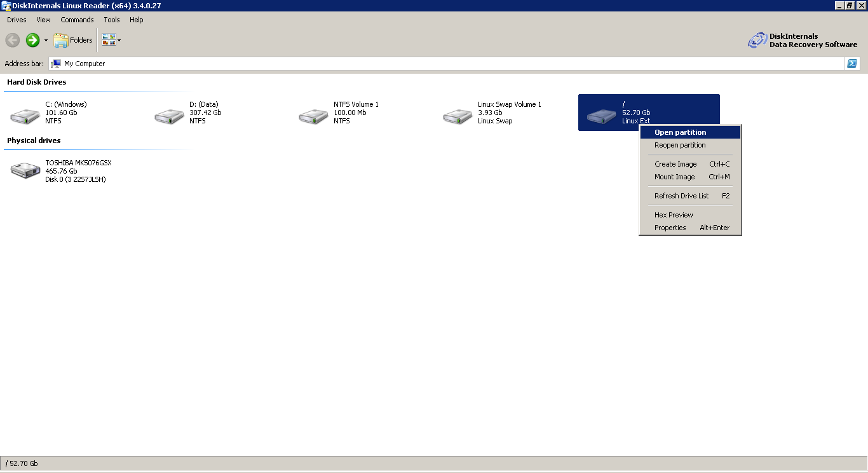
Task: Close the DiskInternals Linux Reader window
Action: tap(860, 5)
